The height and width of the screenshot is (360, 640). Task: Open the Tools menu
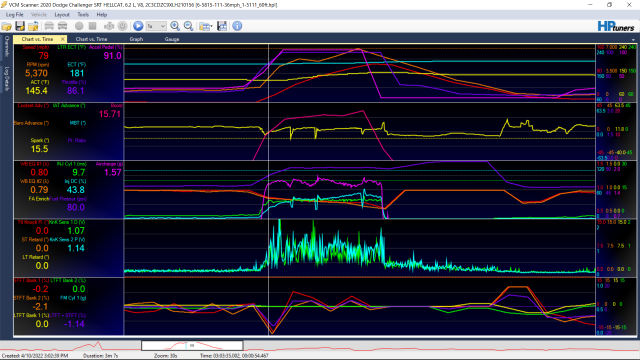[x=83, y=15]
